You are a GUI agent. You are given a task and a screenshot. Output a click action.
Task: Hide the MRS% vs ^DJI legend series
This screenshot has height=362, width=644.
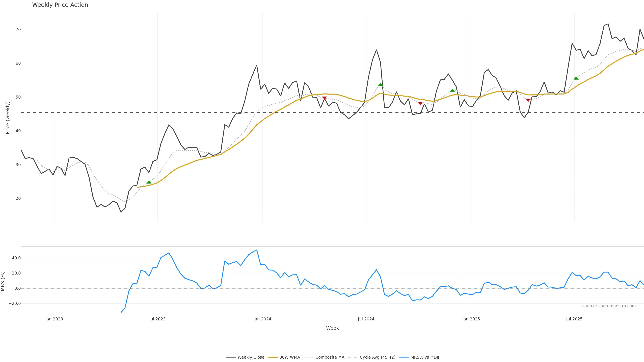coord(424,357)
